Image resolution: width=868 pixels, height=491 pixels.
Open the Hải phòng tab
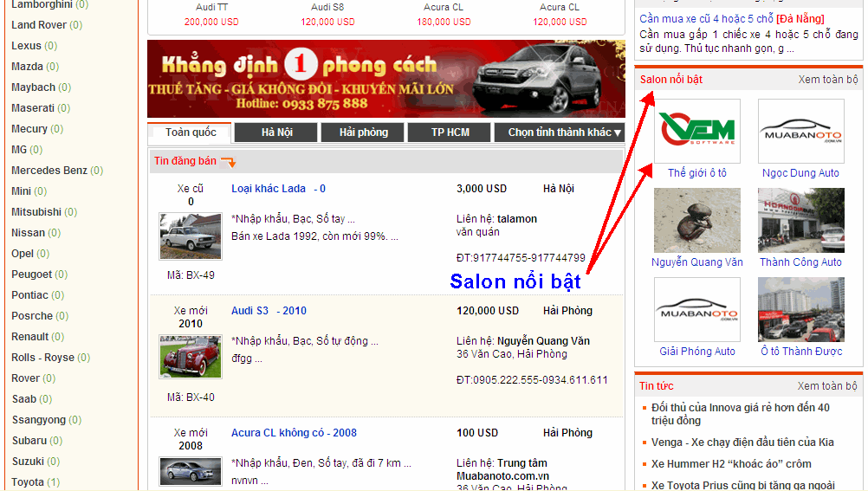363,132
